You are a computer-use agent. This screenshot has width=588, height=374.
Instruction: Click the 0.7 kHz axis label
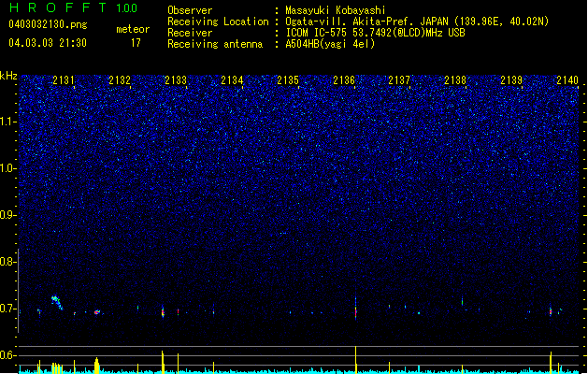(x=8, y=309)
